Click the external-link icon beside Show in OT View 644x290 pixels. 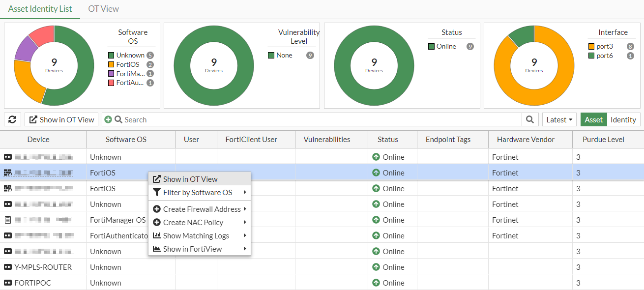[34, 119]
